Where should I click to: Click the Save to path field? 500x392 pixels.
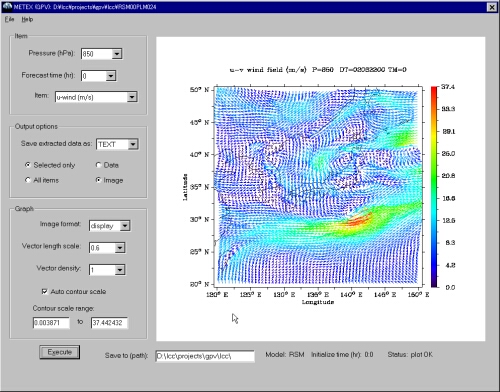click(205, 356)
